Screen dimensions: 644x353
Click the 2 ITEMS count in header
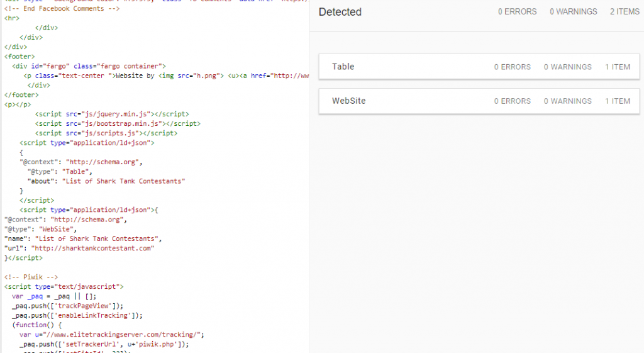(x=625, y=12)
